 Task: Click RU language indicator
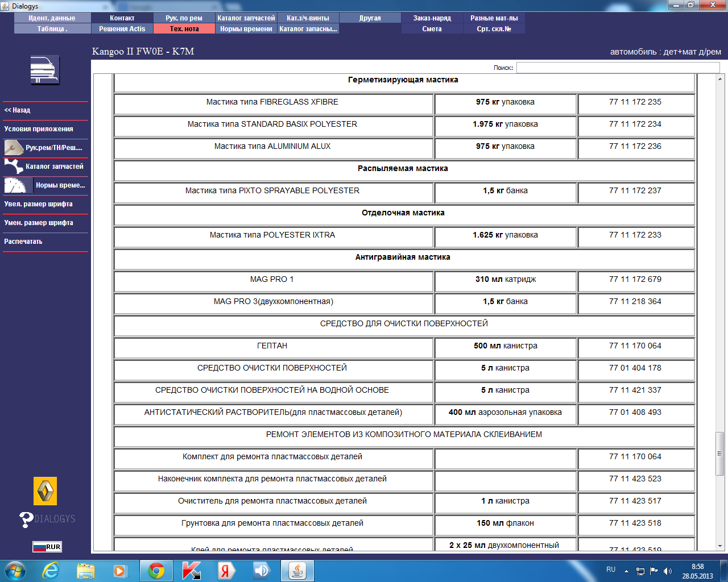click(611, 569)
